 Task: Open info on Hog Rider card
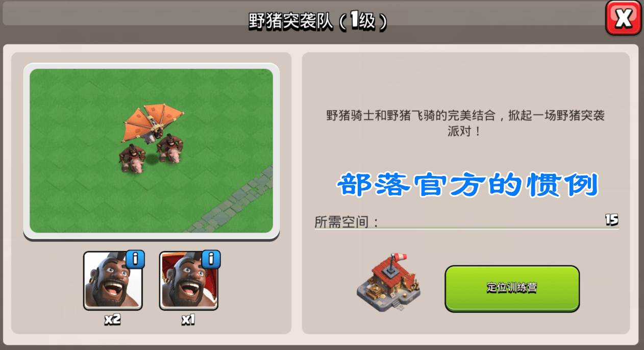click(135, 259)
